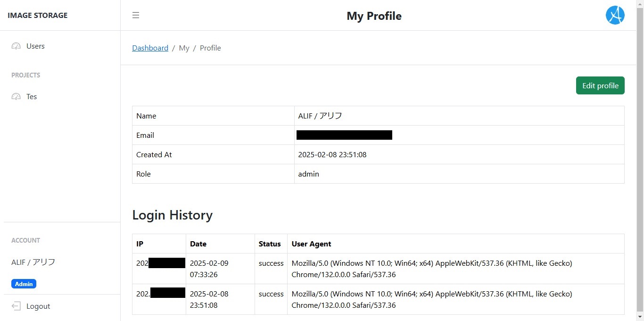The height and width of the screenshot is (321, 644).
Task: Click the My Profile page title
Action: coord(374,16)
